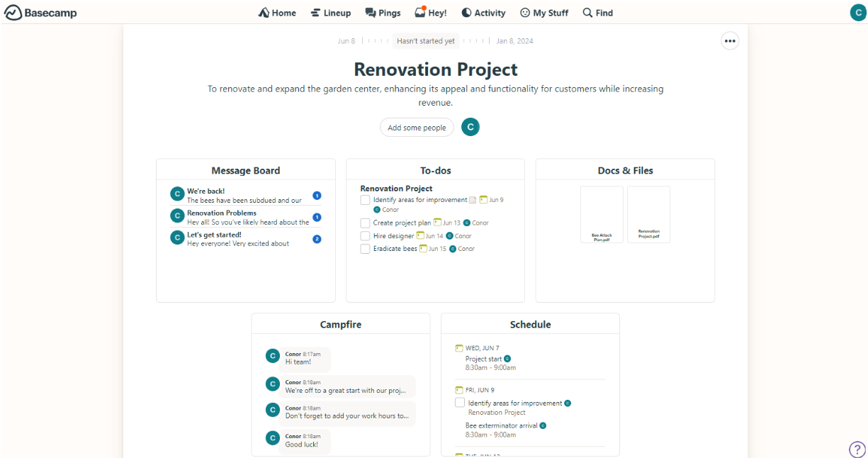Click 'We're off to a great start' chat message
868x458 pixels.
[348, 387]
